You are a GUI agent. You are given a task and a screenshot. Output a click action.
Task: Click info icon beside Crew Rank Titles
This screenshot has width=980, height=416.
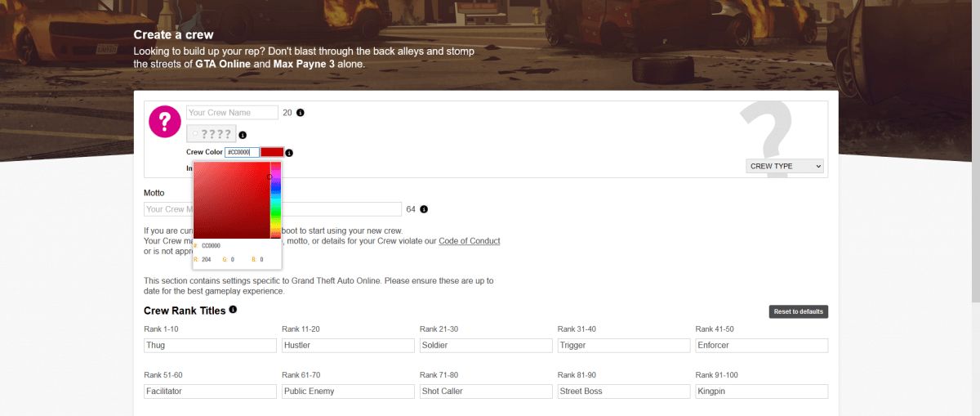[x=233, y=310]
